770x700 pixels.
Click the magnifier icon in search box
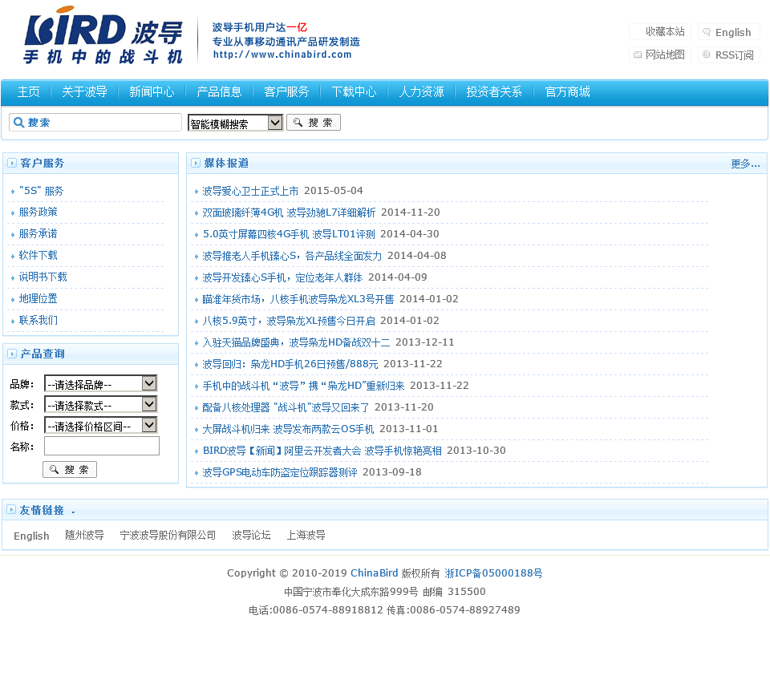click(x=18, y=122)
